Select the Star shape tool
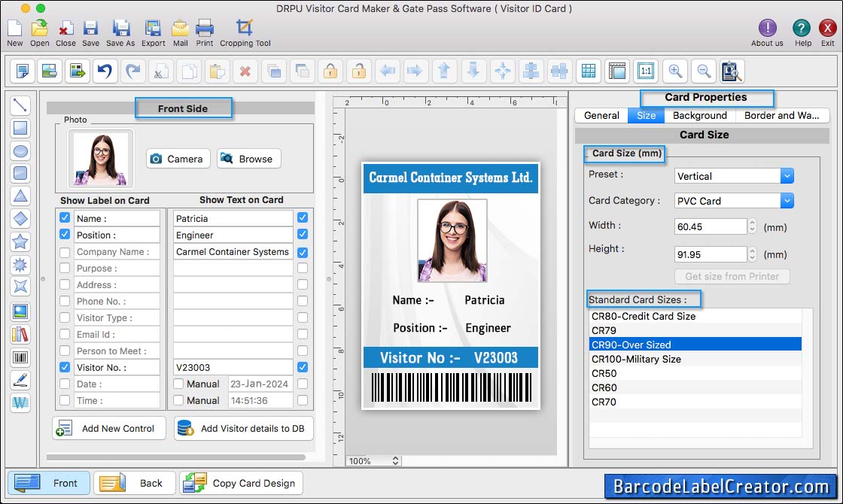Viewport: 843px width, 504px height. click(20, 241)
